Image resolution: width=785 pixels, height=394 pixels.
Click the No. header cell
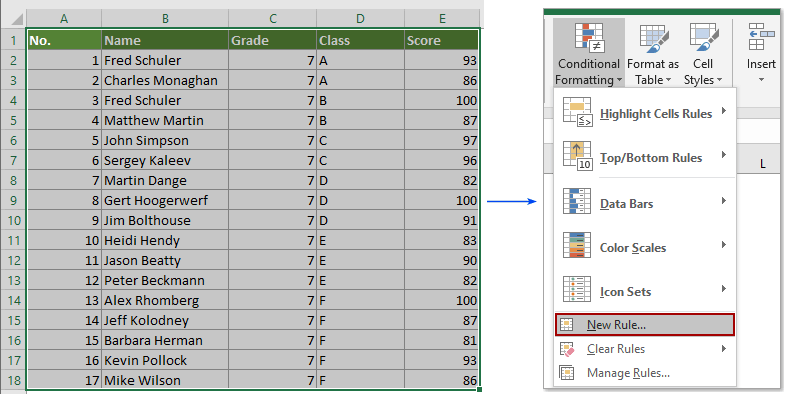coord(65,40)
